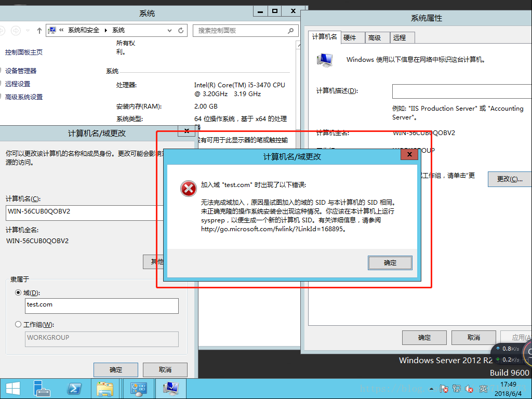Click 取消 in the System Properties window

pyautogui.click(x=474, y=338)
